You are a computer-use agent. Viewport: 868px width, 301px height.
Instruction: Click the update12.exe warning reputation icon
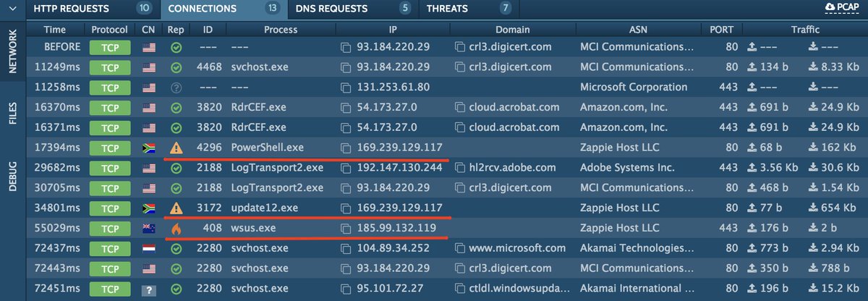tap(176, 208)
